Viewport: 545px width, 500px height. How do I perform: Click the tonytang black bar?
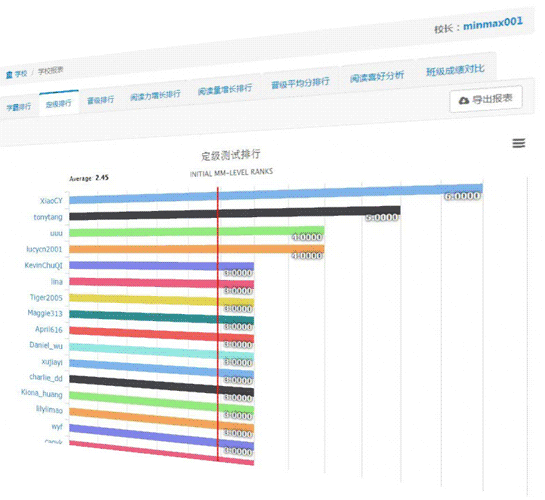(235, 213)
